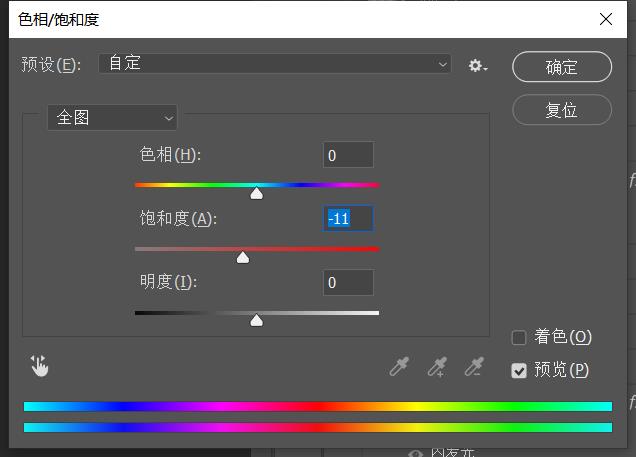Click the 明度 lightness slider handle

pos(257,320)
